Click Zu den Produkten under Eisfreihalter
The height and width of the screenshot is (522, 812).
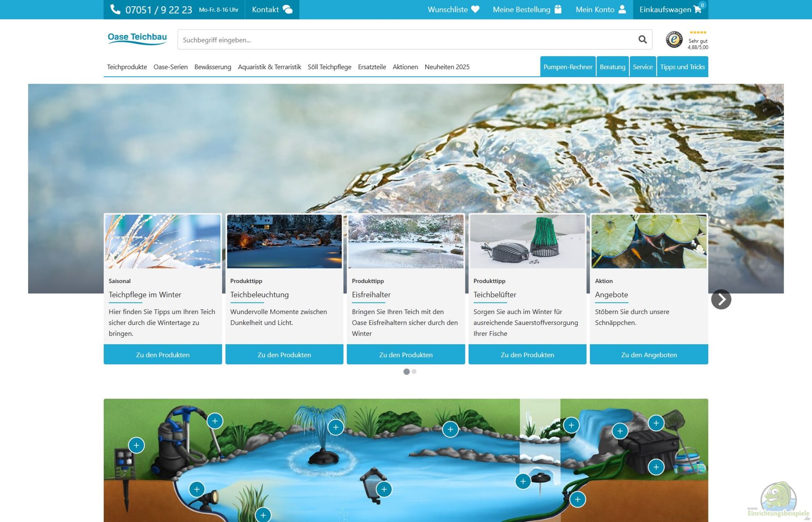pyautogui.click(x=405, y=354)
